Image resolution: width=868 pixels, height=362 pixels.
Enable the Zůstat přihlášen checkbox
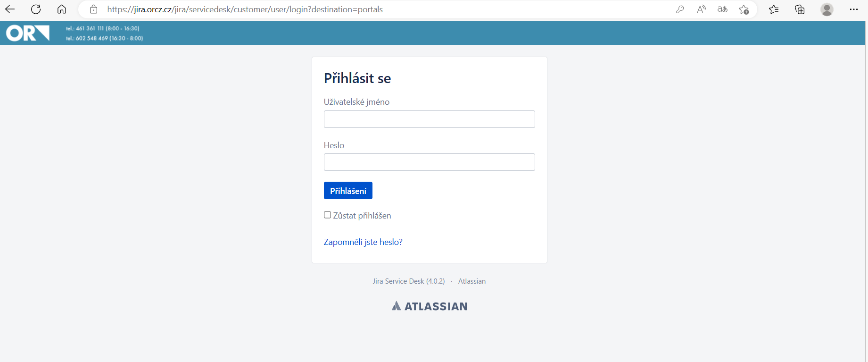point(328,215)
